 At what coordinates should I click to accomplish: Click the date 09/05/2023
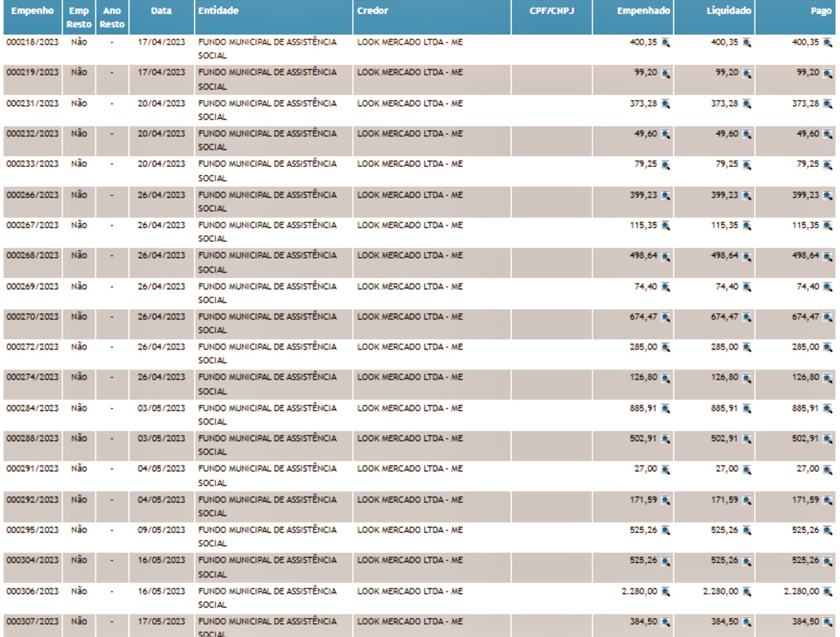(161, 530)
